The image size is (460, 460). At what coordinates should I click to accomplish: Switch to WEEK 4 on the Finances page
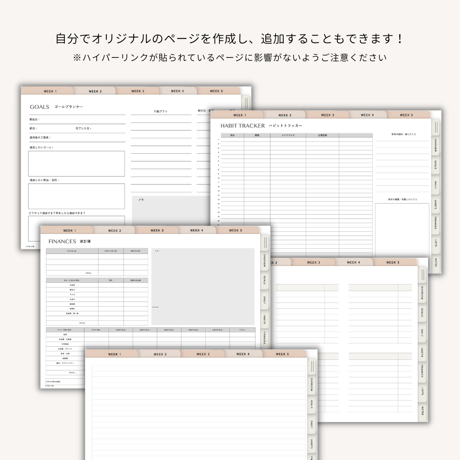click(197, 230)
